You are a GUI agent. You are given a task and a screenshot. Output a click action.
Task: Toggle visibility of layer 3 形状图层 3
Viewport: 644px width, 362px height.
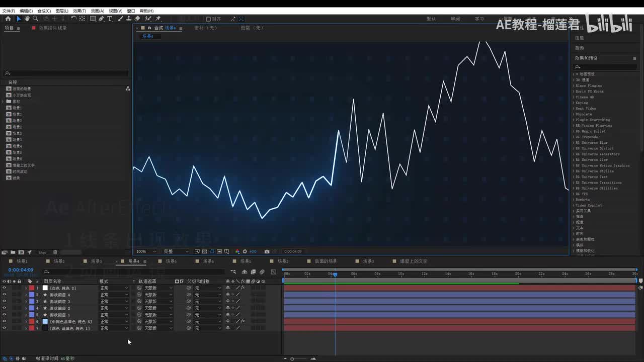(x=5, y=301)
